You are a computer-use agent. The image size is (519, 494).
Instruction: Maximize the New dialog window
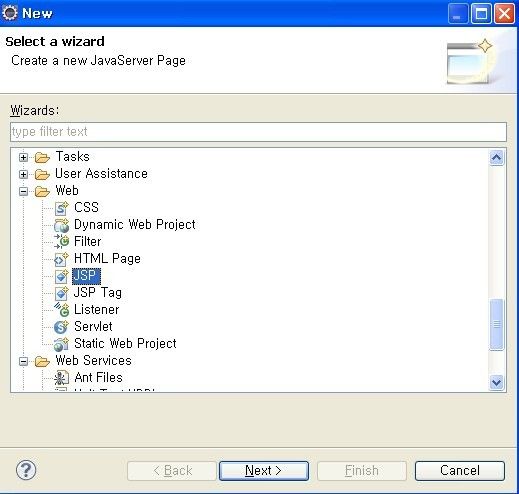coord(481,14)
